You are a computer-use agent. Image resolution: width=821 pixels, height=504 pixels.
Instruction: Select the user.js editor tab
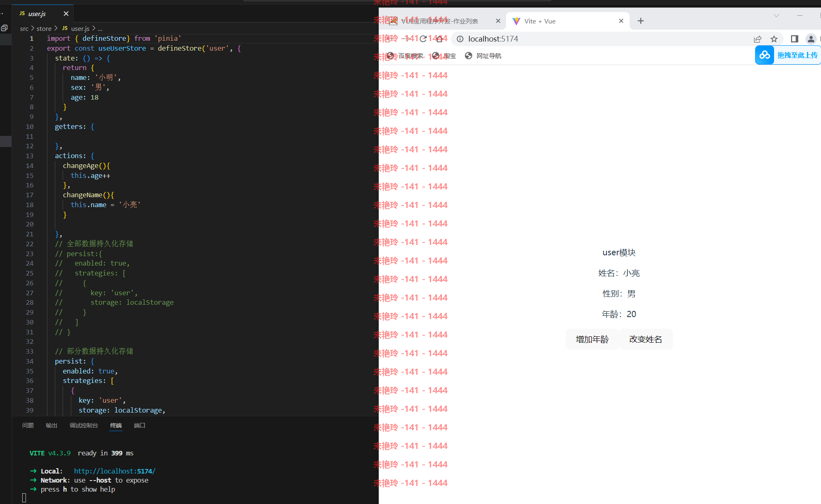click(43, 14)
